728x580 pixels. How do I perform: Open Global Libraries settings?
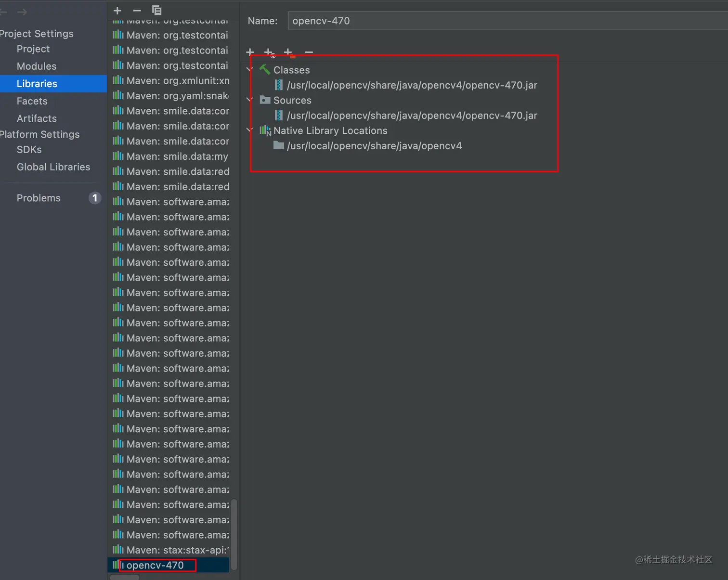click(53, 167)
